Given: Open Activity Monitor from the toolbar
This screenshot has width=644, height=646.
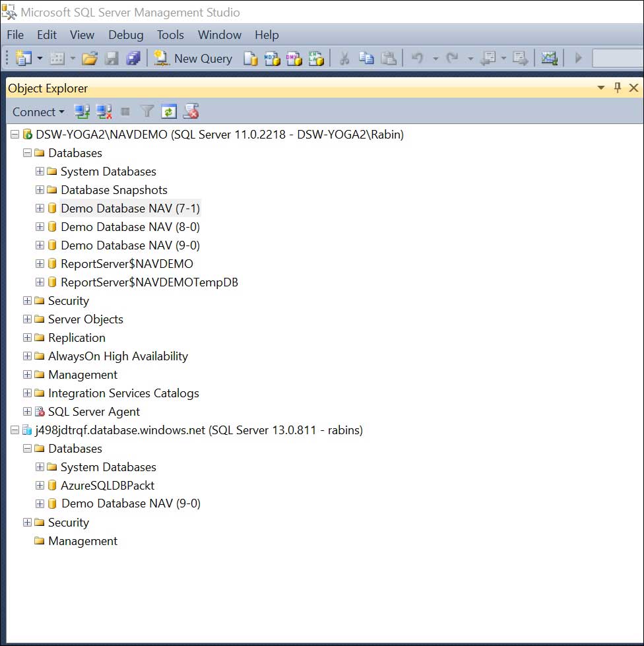Looking at the screenshot, I should coord(550,59).
